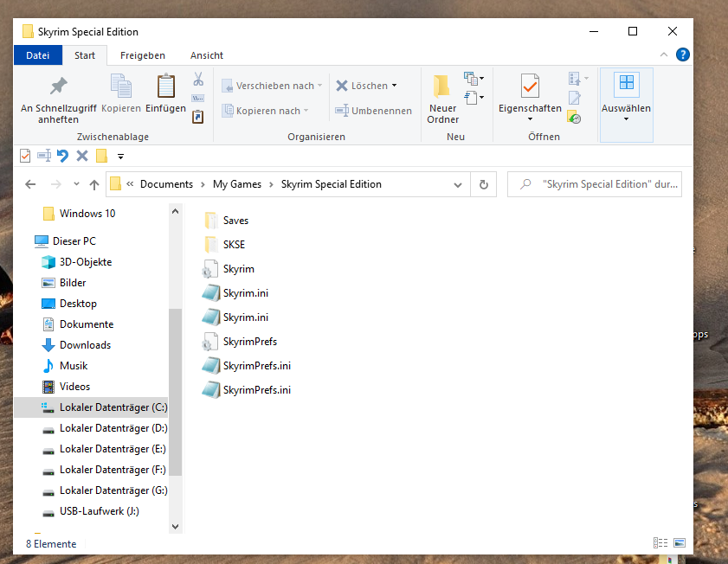Switch to large thumbnails view in the status bar

680,543
